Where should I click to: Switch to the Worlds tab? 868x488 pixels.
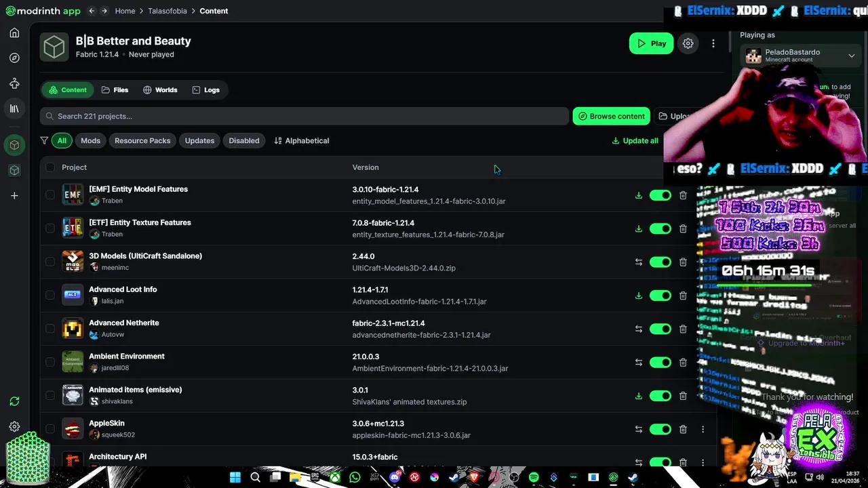click(x=160, y=90)
